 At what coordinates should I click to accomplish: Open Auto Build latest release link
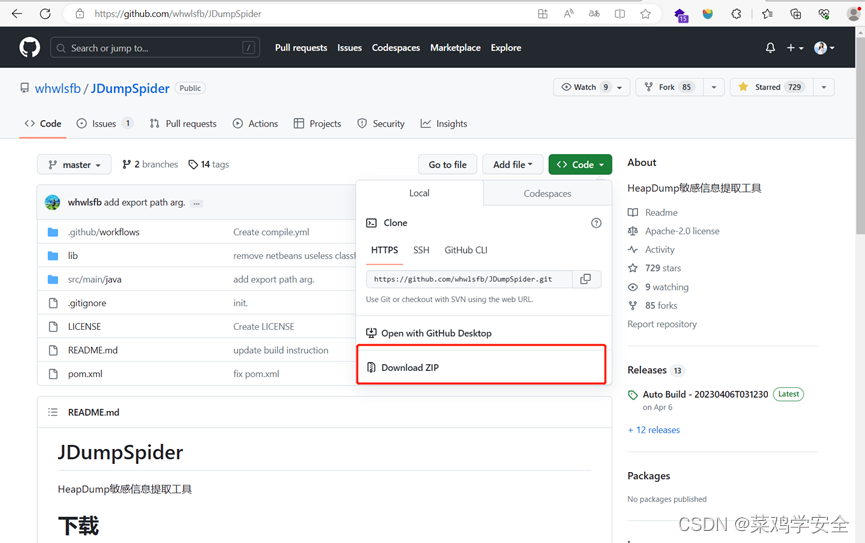[705, 395]
